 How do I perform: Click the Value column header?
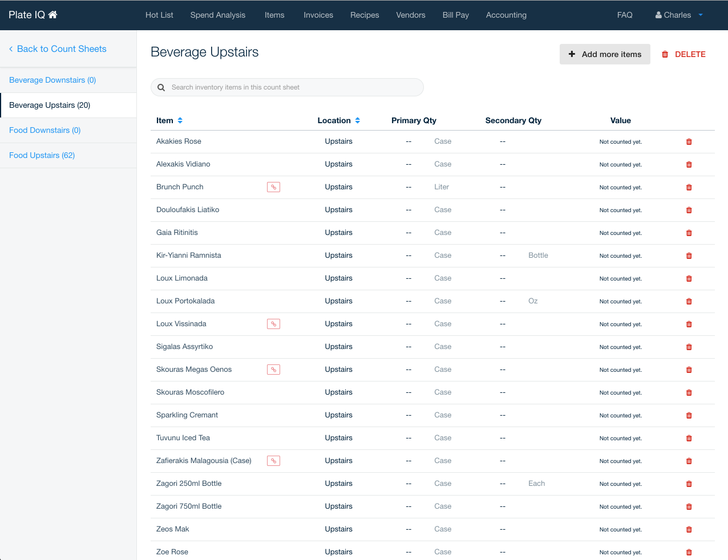621,120
